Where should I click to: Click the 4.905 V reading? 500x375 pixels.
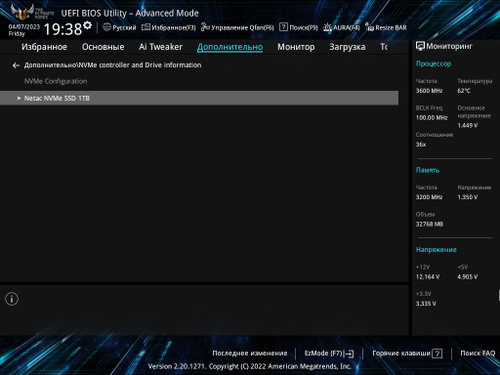pos(467,277)
